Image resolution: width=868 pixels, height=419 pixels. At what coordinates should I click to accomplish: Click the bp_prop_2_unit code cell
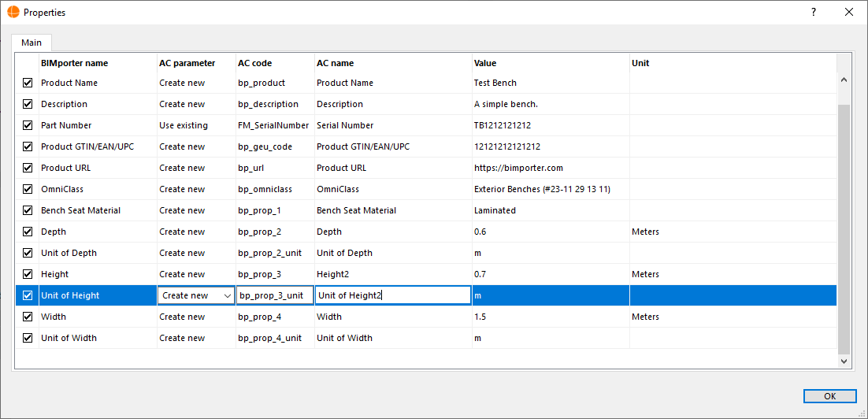click(275, 253)
